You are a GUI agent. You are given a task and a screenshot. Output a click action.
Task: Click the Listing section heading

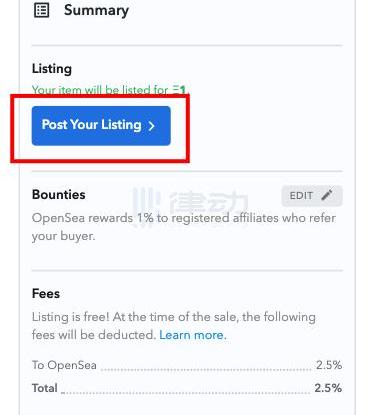point(52,69)
